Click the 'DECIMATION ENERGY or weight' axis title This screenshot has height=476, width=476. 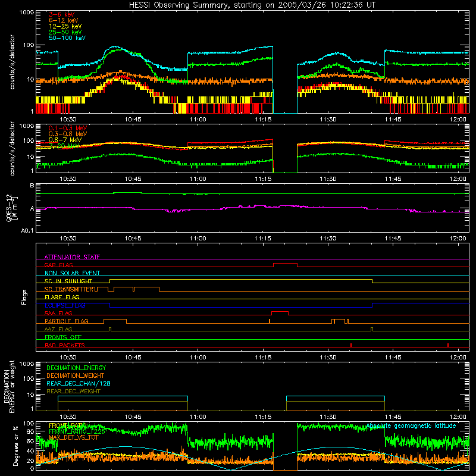[9, 387]
